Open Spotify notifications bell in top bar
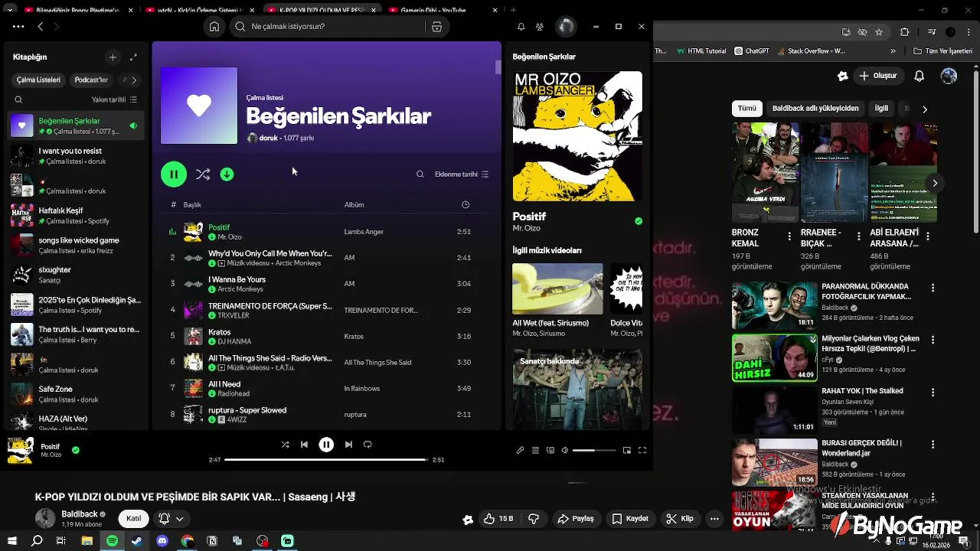Screen dimensions: 980x551 [521, 26]
